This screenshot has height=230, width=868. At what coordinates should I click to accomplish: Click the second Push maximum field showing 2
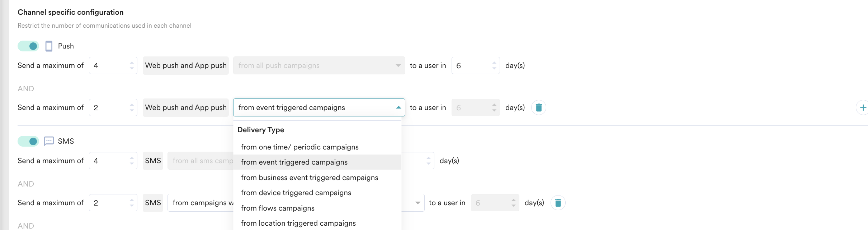pyautogui.click(x=109, y=107)
